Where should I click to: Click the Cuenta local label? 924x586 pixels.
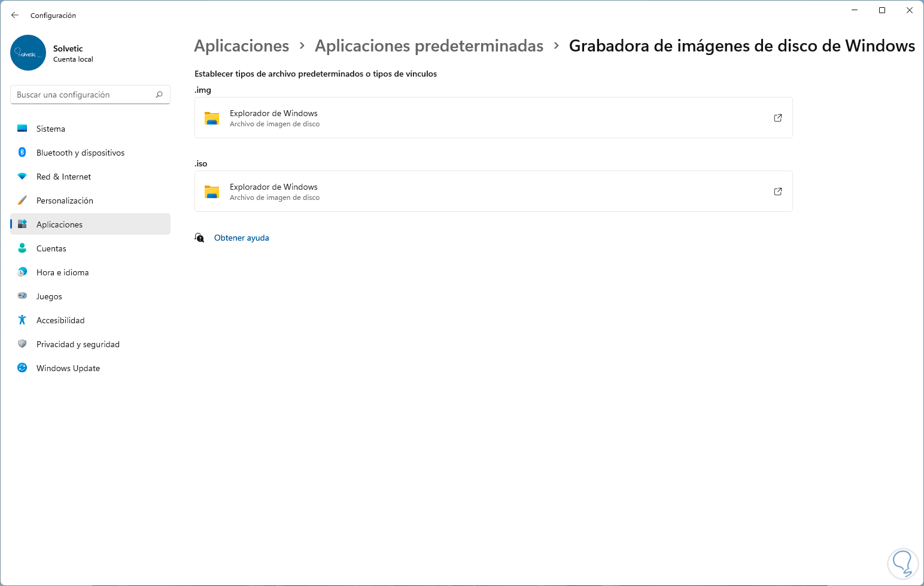click(73, 59)
